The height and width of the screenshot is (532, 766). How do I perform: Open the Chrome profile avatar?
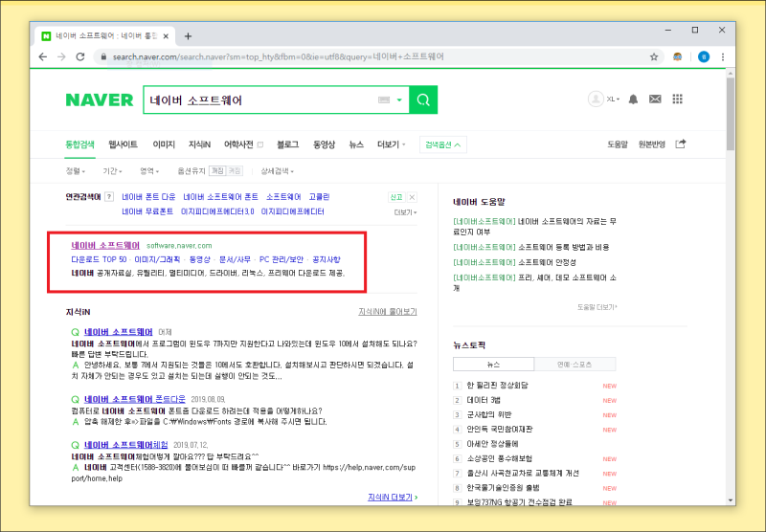[x=704, y=57]
